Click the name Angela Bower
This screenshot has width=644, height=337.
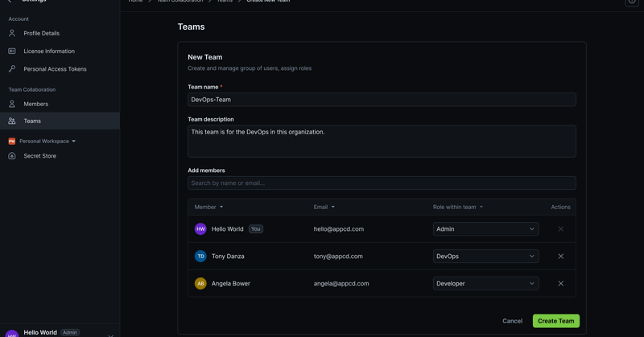pyautogui.click(x=231, y=284)
